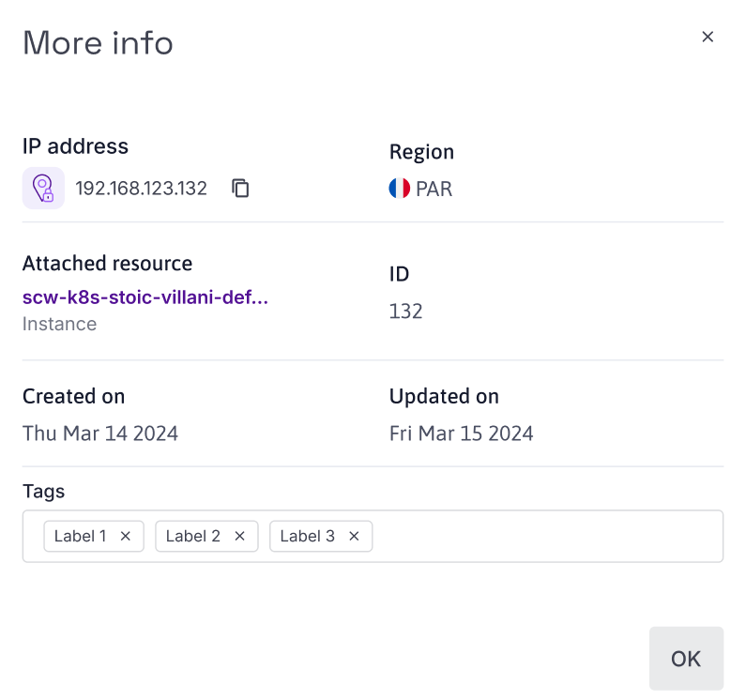Select the Label 2 tag chip text

[x=193, y=537]
